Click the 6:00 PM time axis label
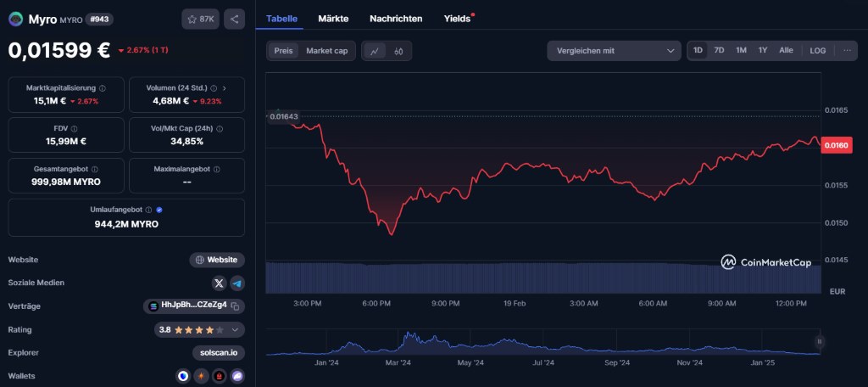Screen dimensions: 868x387 pos(376,303)
